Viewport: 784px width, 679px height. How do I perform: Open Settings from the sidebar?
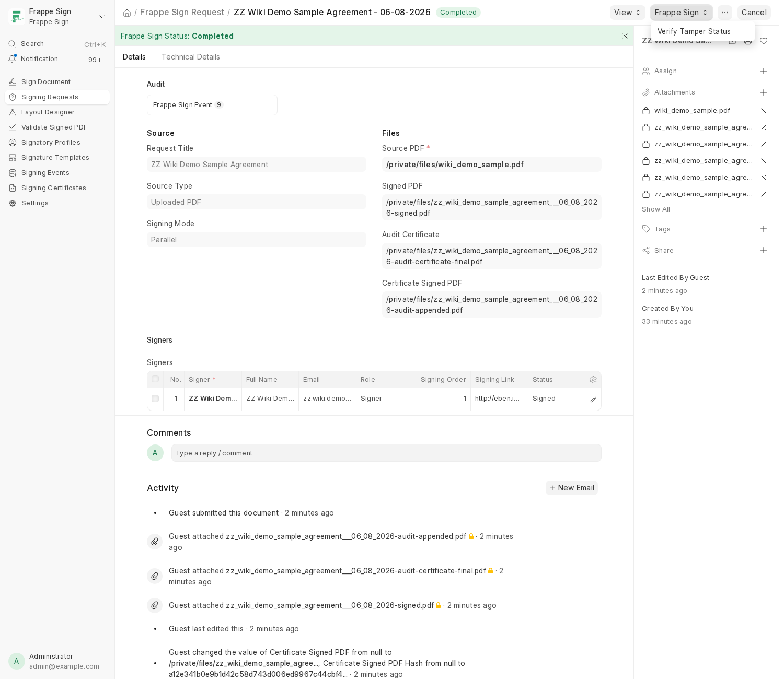click(57, 203)
